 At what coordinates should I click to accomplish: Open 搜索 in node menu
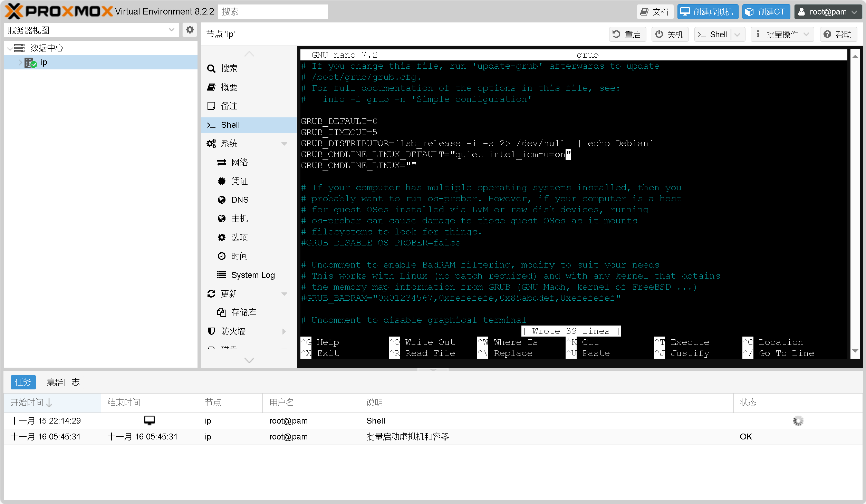tap(249, 68)
